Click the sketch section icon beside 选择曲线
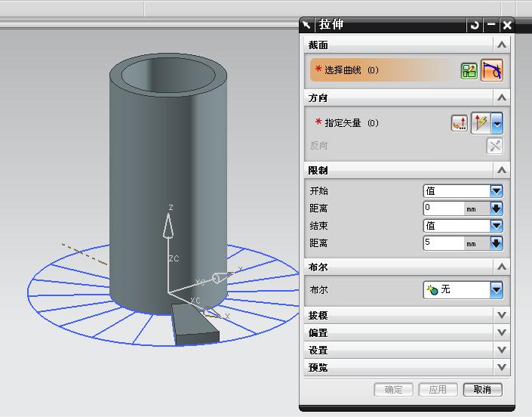The image size is (532, 417). coord(469,70)
